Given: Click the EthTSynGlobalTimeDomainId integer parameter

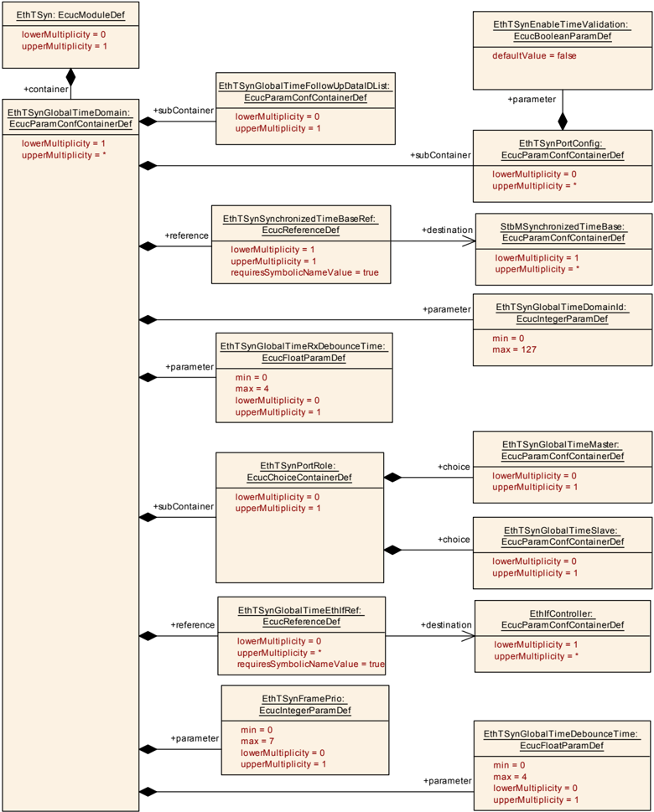Looking at the screenshot, I should (x=563, y=330).
